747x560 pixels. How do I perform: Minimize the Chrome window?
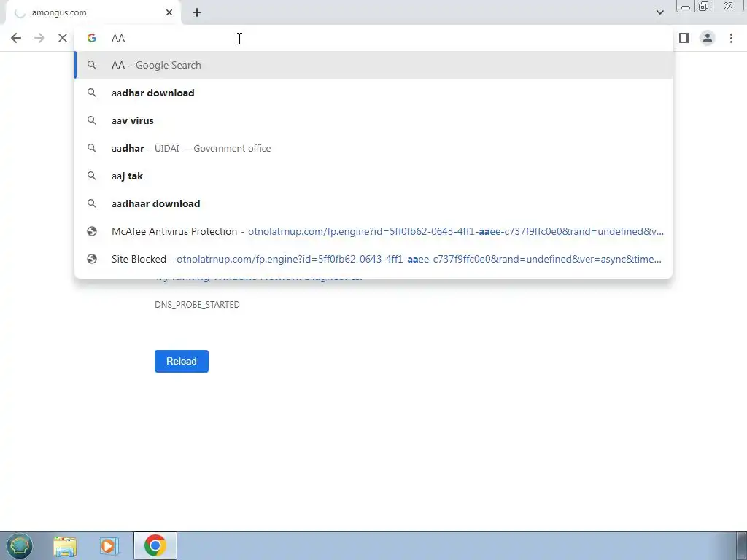[686, 7]
